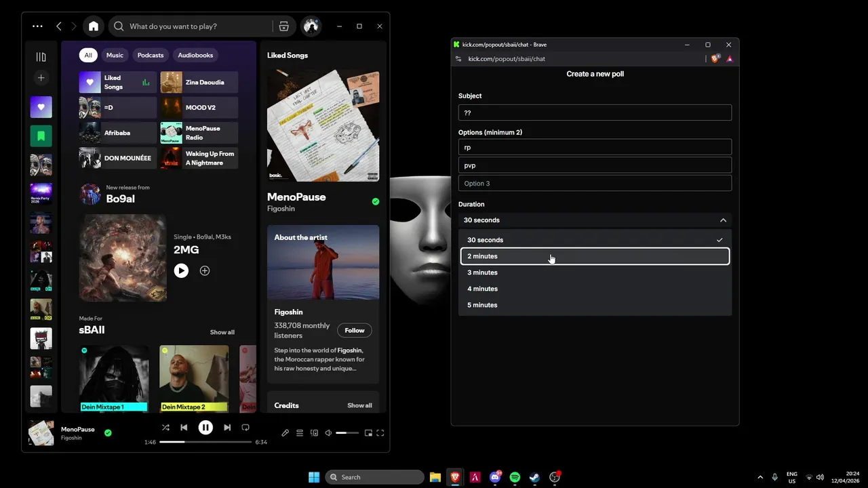The image size is (868, 488).
Task: Show hidden tray icons chevron
Action: [x=759, y=477]
